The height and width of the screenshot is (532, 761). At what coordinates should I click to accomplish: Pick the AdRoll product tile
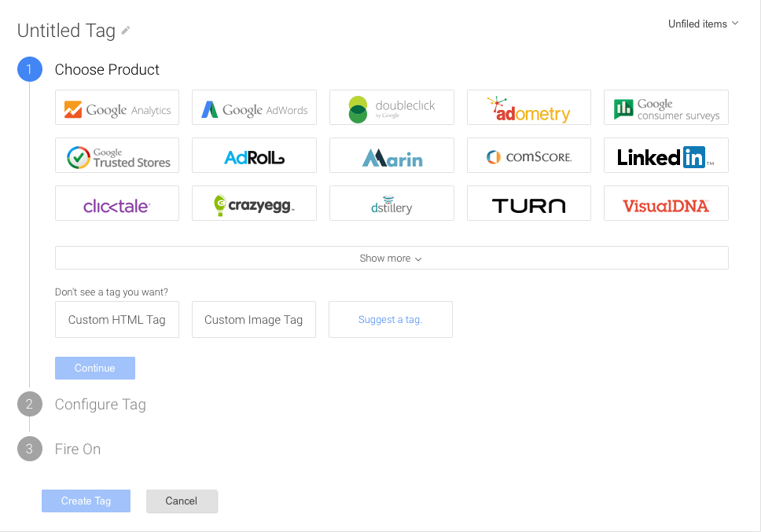(x=254, y=155)
